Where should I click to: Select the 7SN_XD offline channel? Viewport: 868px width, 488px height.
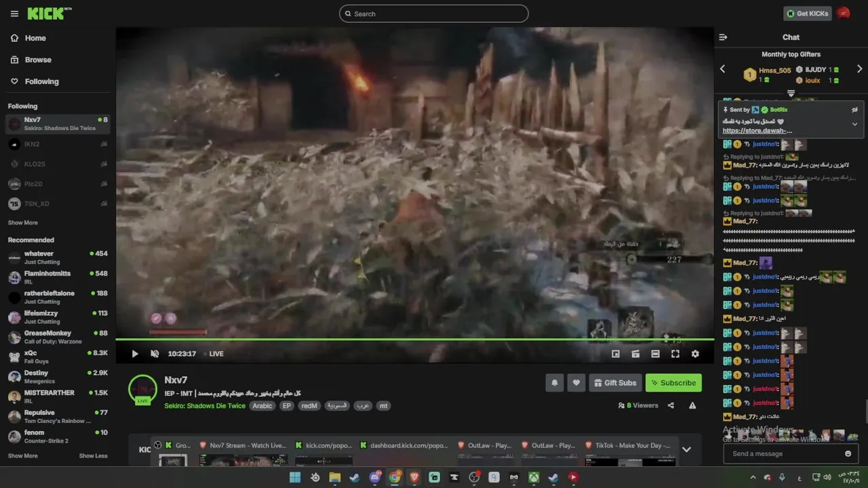[x=58, y=203]
